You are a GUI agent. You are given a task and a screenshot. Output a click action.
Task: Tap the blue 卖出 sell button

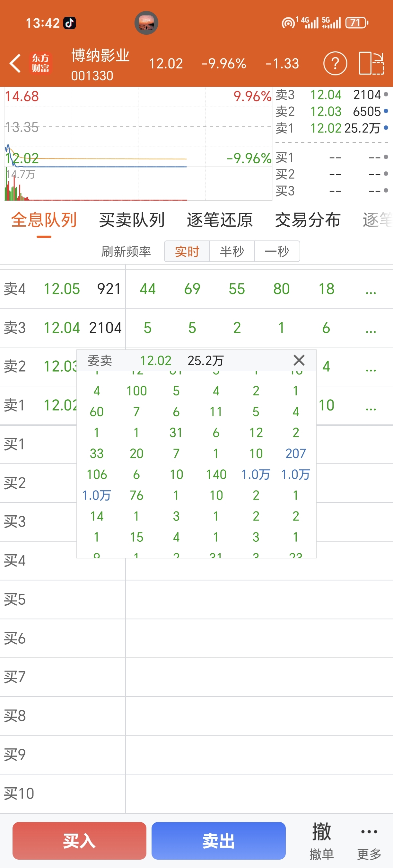tap(219, 841)
